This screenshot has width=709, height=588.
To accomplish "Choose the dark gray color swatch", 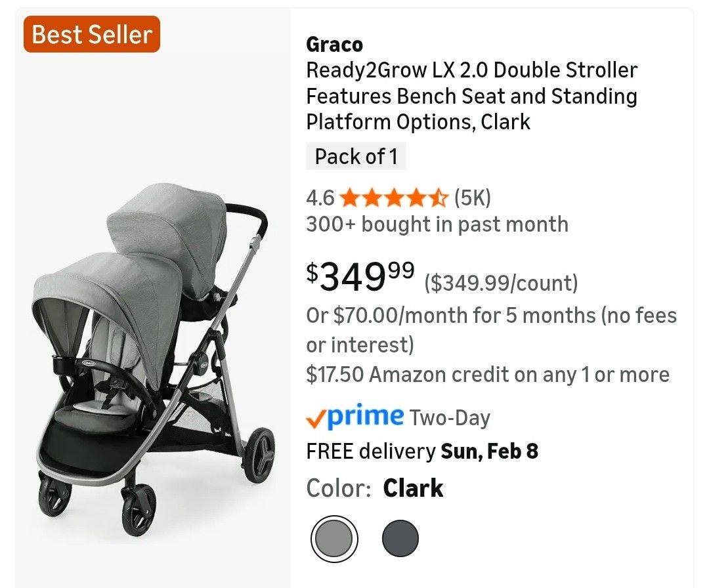I will click(400, 539).
